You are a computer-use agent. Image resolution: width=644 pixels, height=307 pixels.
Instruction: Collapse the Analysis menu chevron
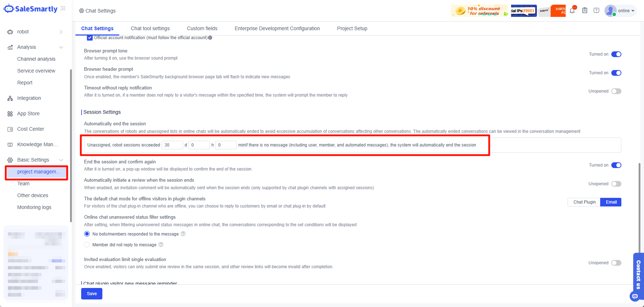tap(61, 47)
